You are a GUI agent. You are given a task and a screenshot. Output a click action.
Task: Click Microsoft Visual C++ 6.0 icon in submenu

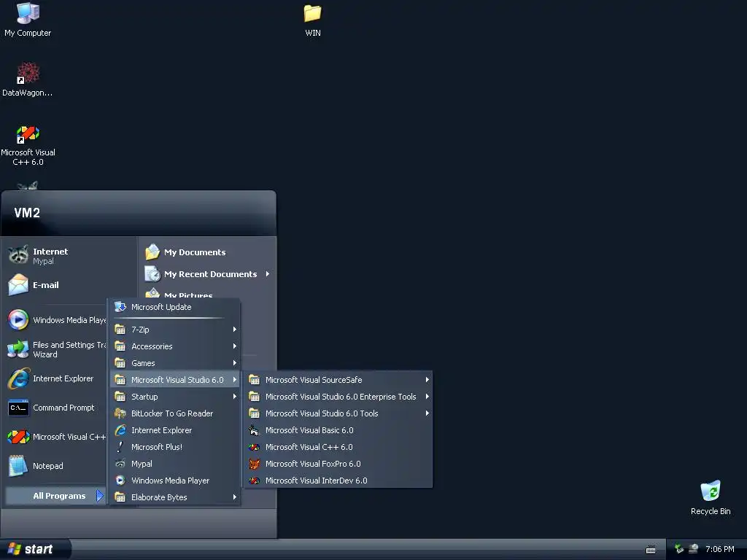tap(254, 447)
